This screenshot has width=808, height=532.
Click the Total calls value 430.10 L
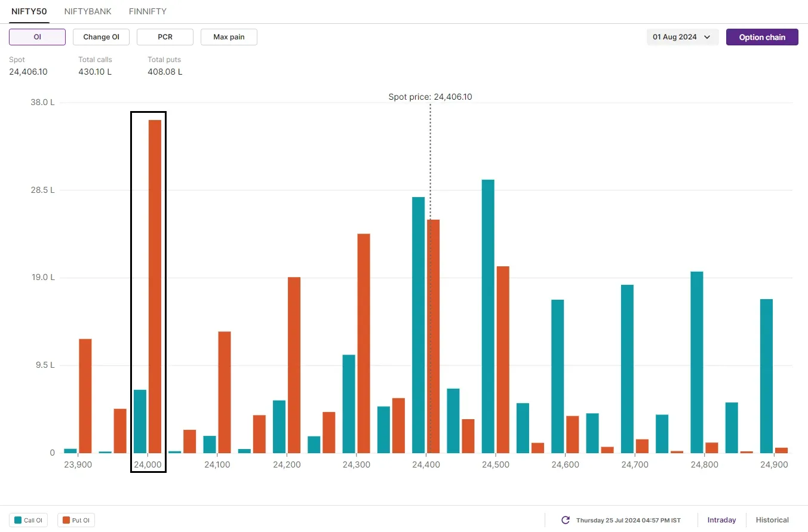(x=95, y=72)
